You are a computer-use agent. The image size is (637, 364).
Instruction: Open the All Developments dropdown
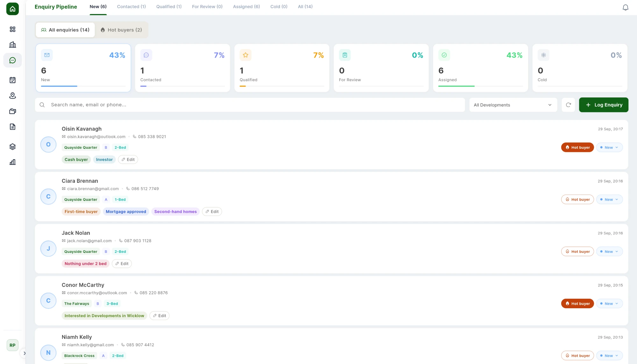click(513, 105)
